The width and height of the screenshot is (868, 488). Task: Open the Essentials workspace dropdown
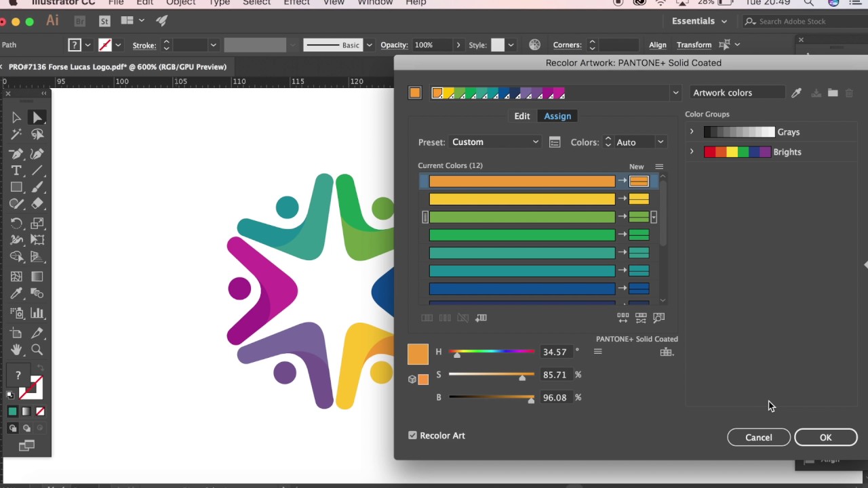(x=699, y=21)
